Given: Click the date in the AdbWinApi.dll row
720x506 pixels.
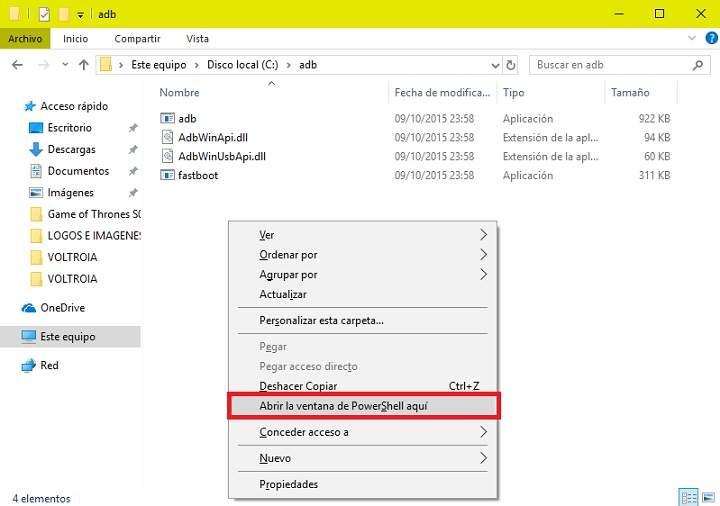Looking at the screenshot, I should 434,137.
